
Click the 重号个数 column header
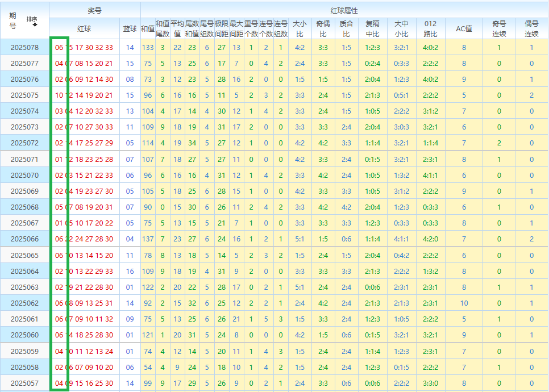click(x=251, y=29)
